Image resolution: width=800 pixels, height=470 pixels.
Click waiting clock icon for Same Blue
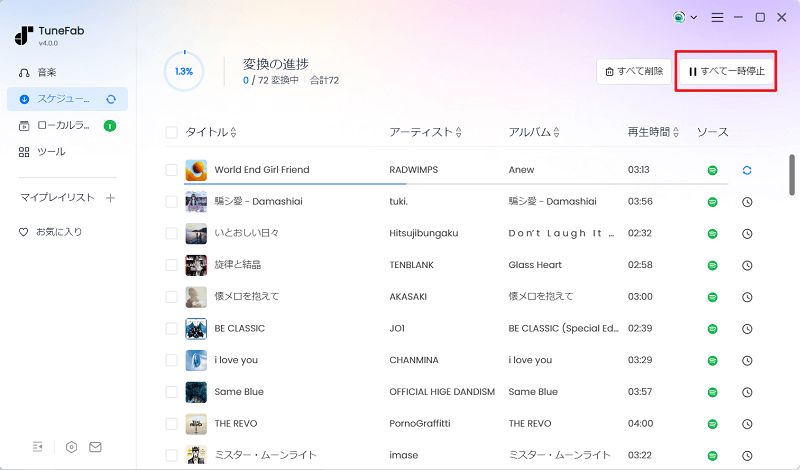pyautogui.click(x=747, y=392)
